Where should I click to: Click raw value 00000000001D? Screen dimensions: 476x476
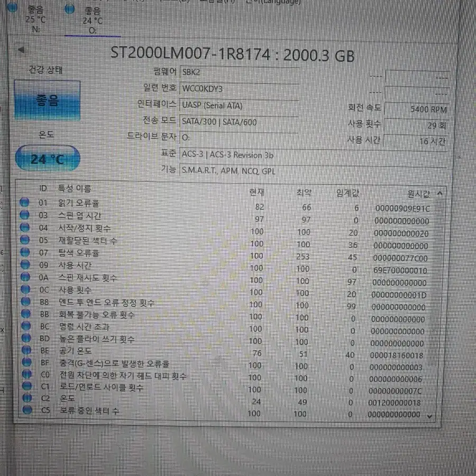399,295
